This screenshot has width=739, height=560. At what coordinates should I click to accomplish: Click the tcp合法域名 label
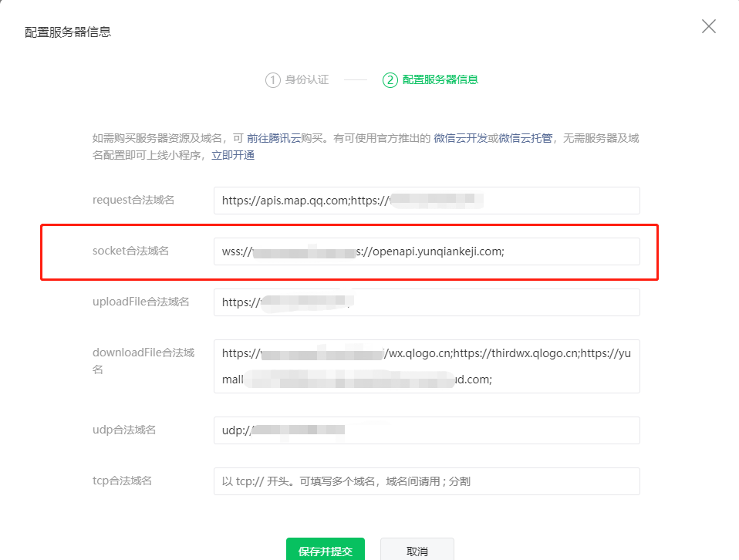tap(122, 481)
